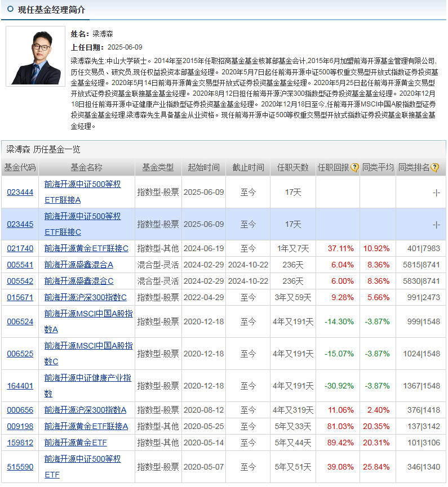Click the 梁溥森 历任基金一览 table title

point(43,150)
